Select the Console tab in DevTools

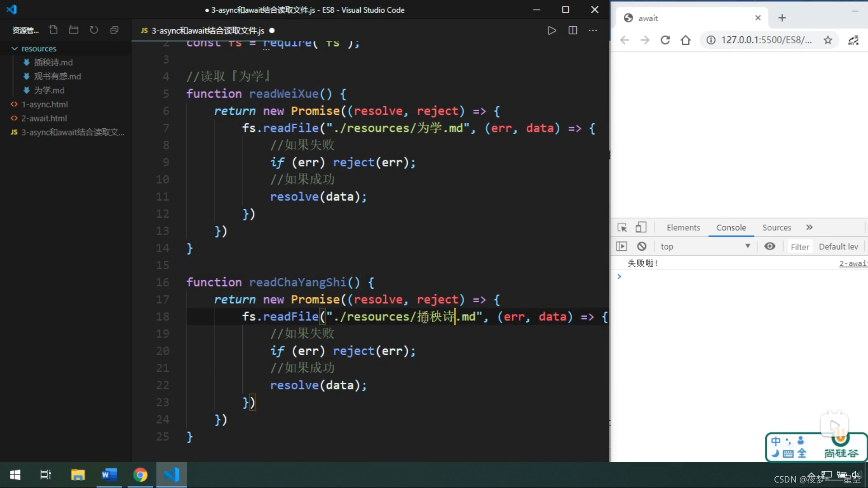[730, 227]
